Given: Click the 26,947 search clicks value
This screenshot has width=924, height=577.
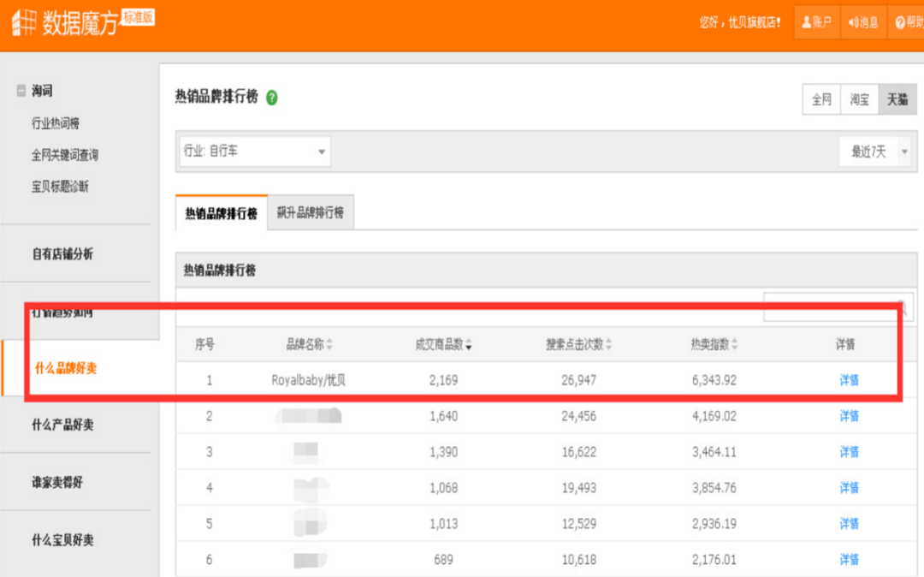Looking at the screenshot, I should [x=578, y=380].
